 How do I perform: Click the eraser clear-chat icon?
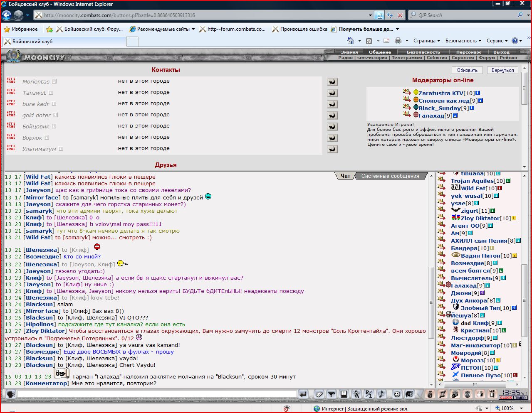click(x=319, y=394)
